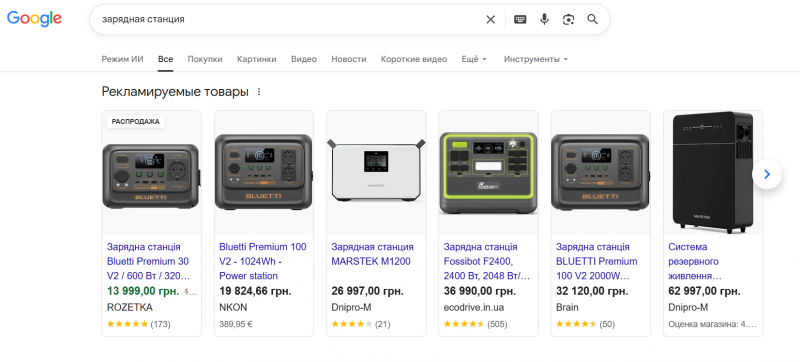Viewport: 800px width, 362px height.
Task: Open Bluetti Premium 100 V2 NKON image
Action: tap(264, 172)
